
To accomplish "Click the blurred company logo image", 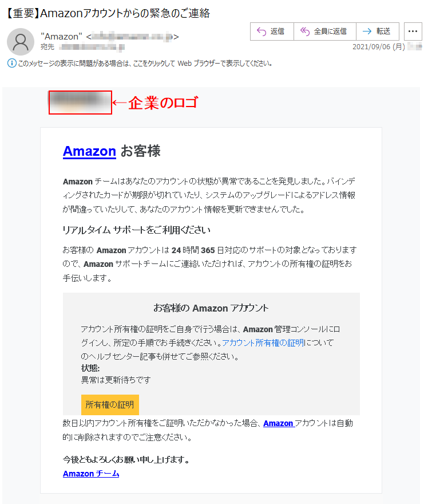I will click(80, 103).
